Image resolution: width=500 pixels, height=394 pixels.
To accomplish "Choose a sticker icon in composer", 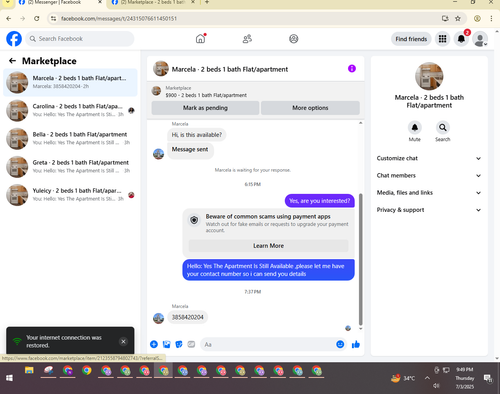I will click(179, 344).
